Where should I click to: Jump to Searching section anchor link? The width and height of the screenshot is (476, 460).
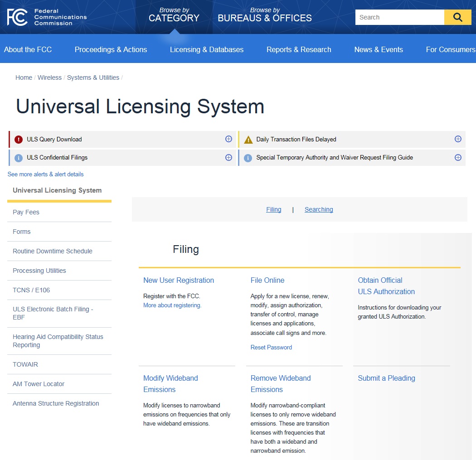coord(319,209)
